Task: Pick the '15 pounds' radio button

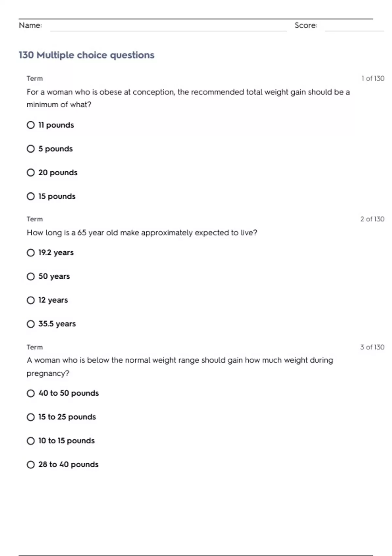Action: click(31, 196)
